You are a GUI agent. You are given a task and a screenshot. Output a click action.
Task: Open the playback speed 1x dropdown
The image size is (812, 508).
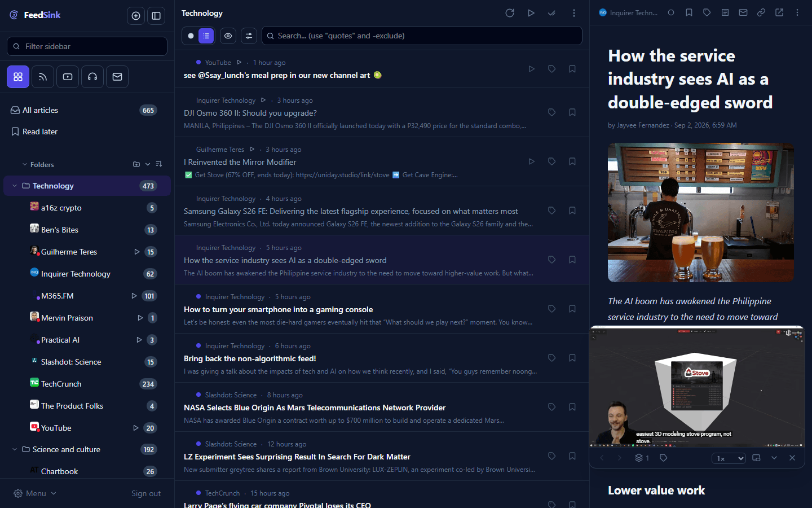pyautogui.click(x=729, y=458)
